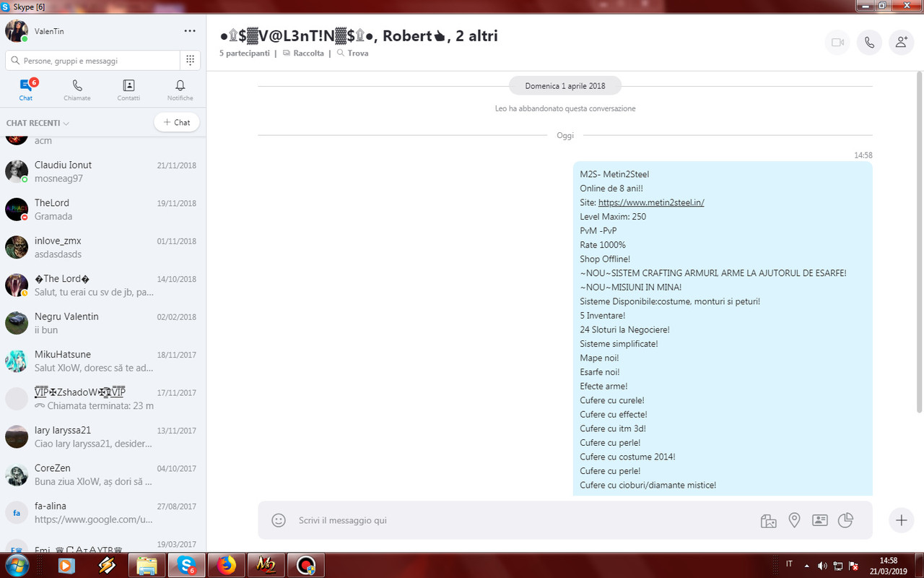Open chat with Claudiu Ionut
The width and height of the screenshot is (924, 578).
pos(103,171)
